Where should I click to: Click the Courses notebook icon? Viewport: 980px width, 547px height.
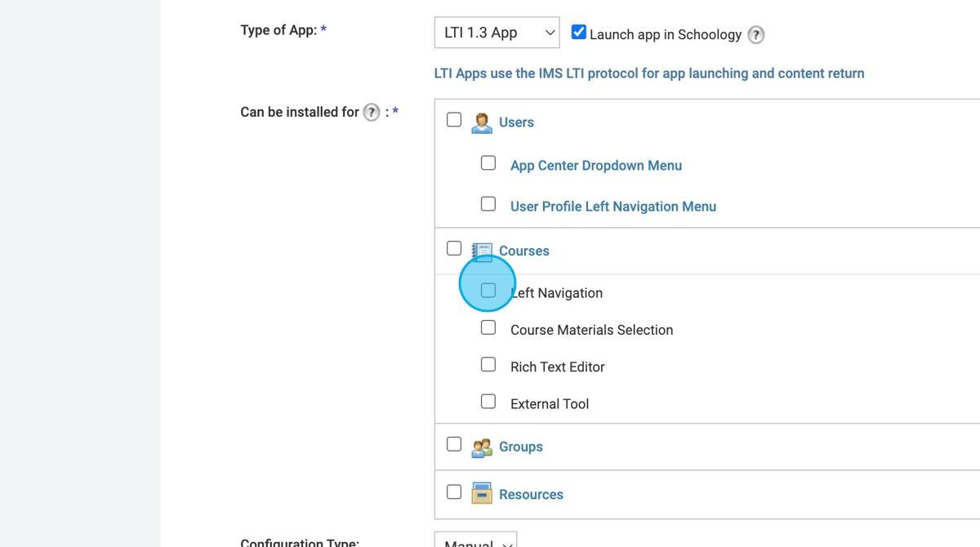tap(483, 250)
